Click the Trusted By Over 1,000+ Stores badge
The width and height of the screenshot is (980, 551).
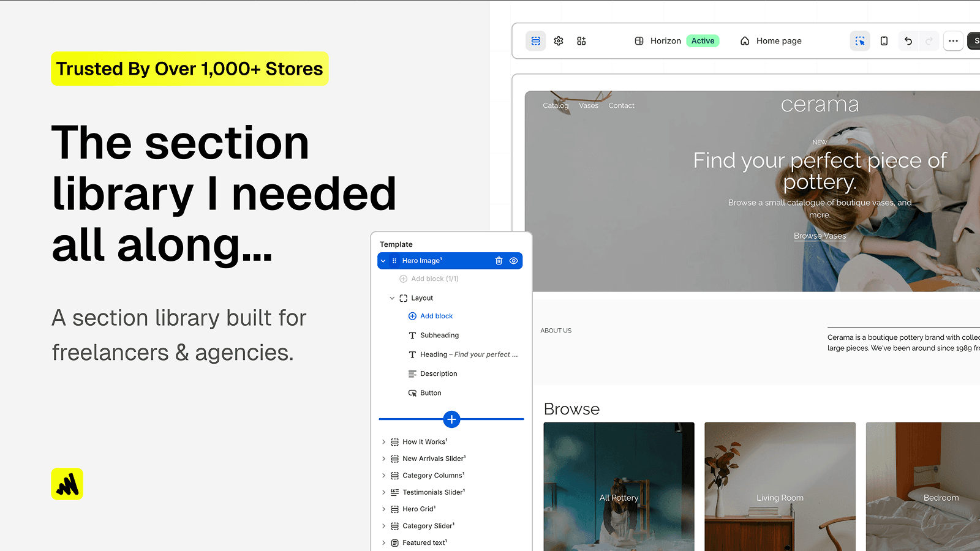190,69
